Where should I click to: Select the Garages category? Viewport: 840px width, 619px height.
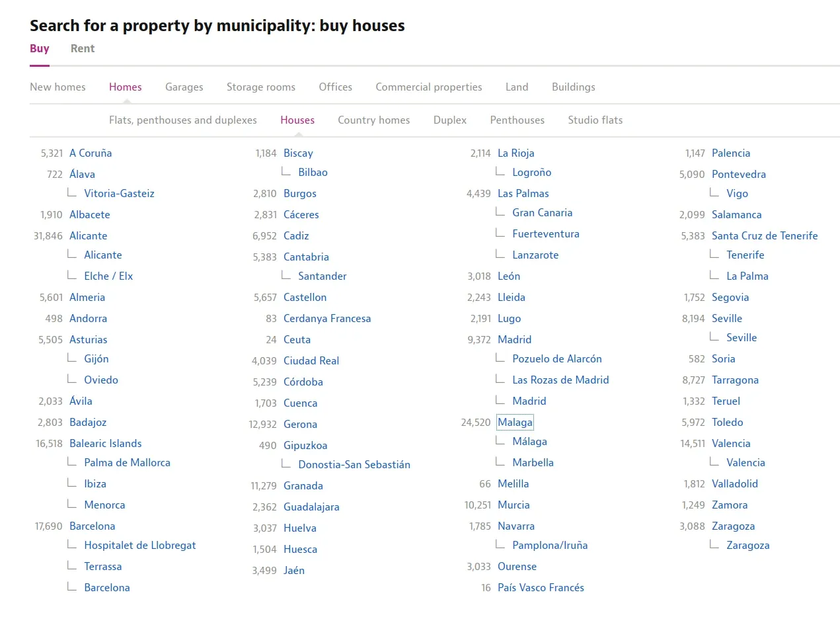click(x=184, y=87)
